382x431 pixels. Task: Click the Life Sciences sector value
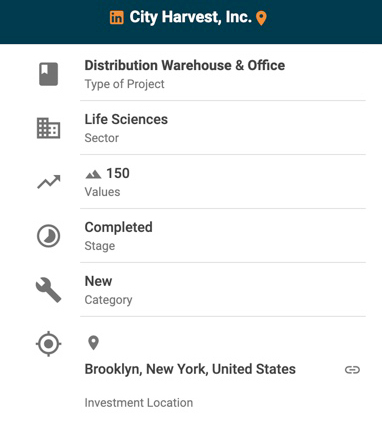coord(126,119)
